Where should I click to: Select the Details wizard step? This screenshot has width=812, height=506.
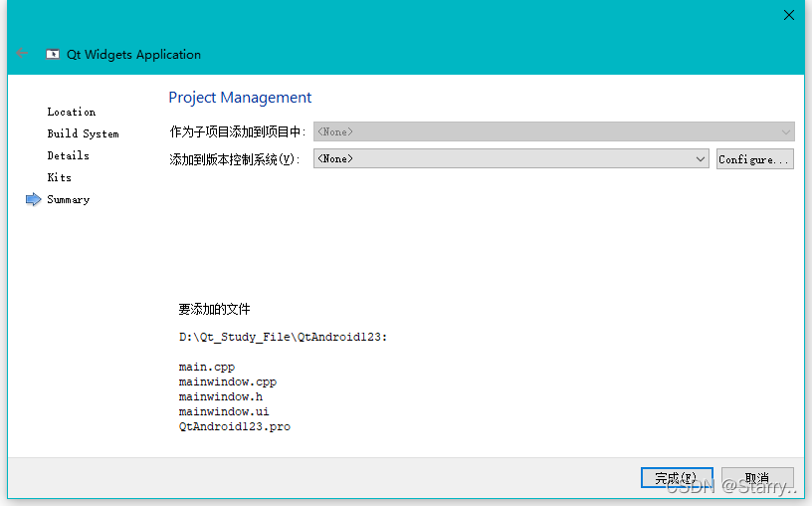[68, 155]
